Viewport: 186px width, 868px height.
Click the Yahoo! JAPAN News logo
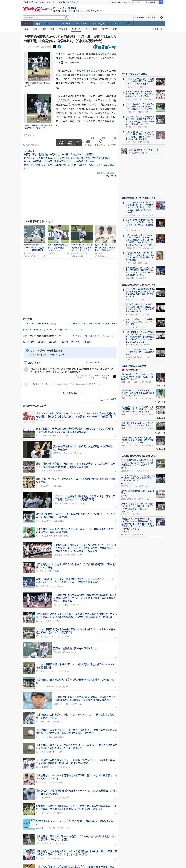coord(37,9)
